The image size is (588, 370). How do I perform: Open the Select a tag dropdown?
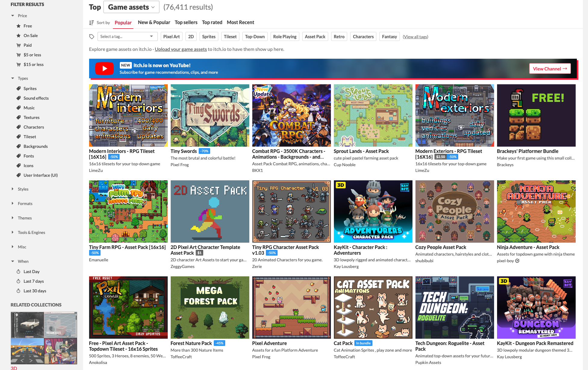[x=128, y=37]
